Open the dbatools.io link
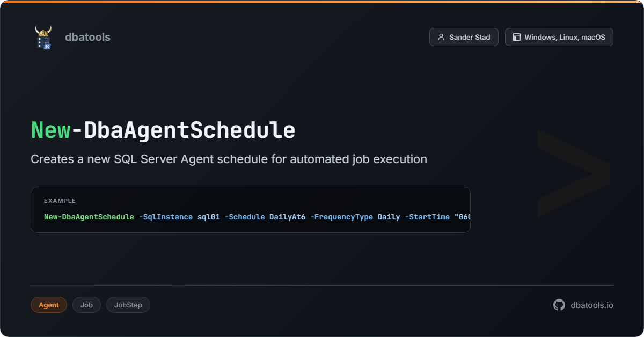 (592, 305)
